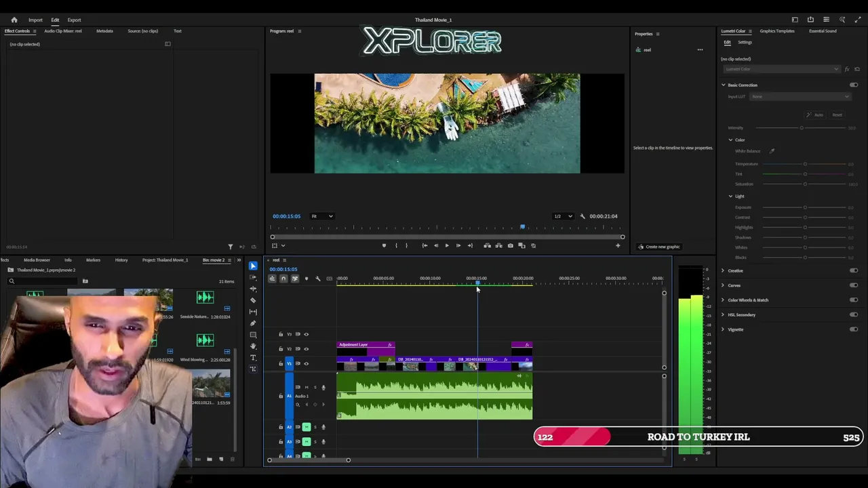Open the workspaces layout icon

[795, 20]
